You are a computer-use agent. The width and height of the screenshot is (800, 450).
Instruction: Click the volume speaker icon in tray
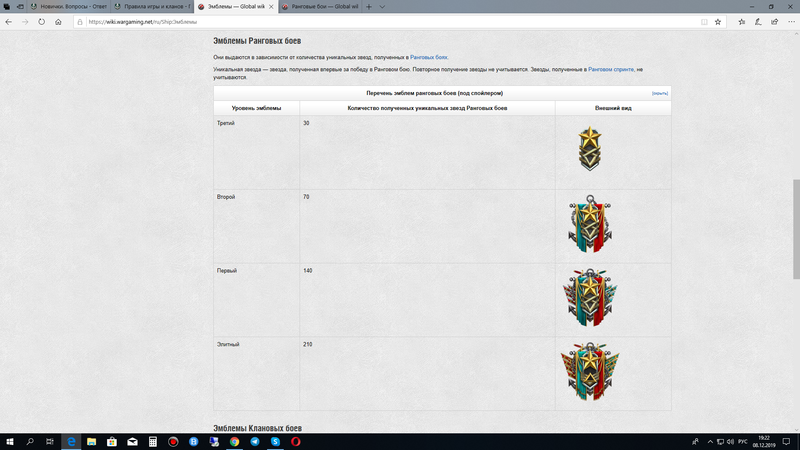coord(728,440)
